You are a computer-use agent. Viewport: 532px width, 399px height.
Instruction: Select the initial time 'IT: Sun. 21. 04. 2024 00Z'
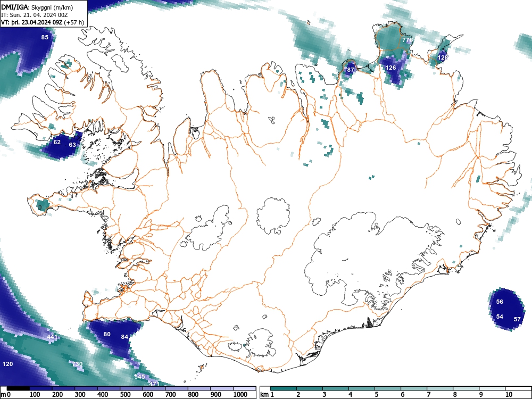(x=34, y=15)
